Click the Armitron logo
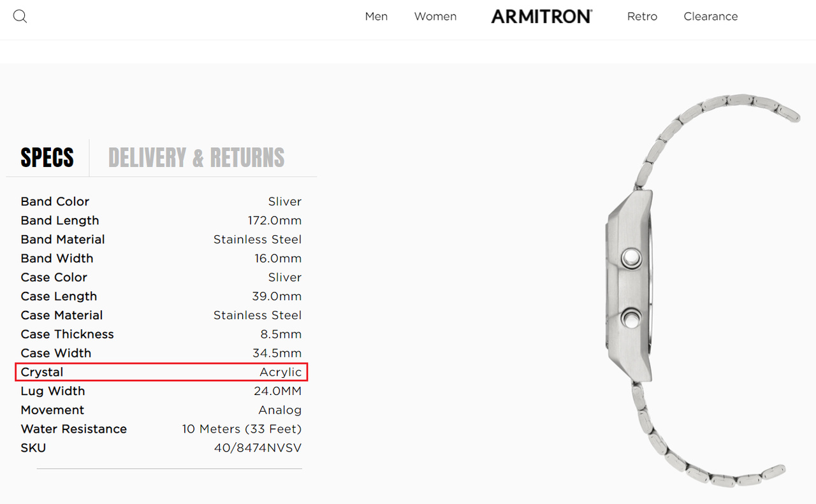816x504 pixels. [541, 17]
